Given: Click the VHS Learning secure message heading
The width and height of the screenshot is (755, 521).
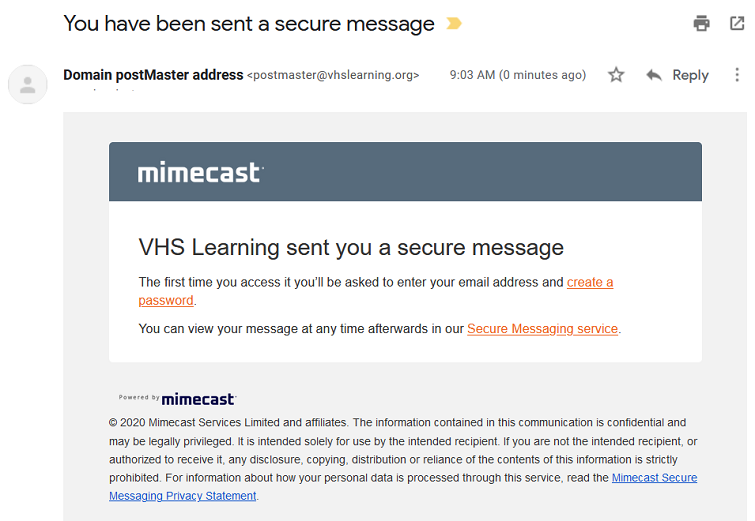Looking at the screenshot, I should [351, 247].
